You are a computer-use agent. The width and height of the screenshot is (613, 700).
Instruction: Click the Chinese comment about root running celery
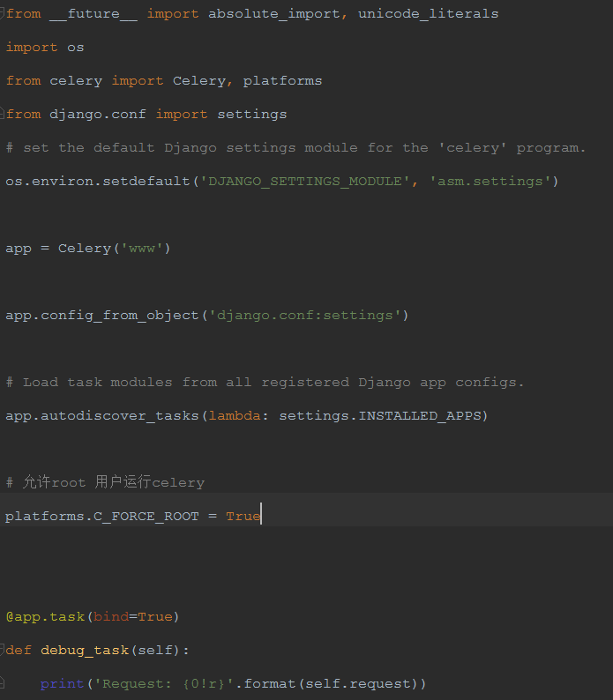tap(106, 482)
